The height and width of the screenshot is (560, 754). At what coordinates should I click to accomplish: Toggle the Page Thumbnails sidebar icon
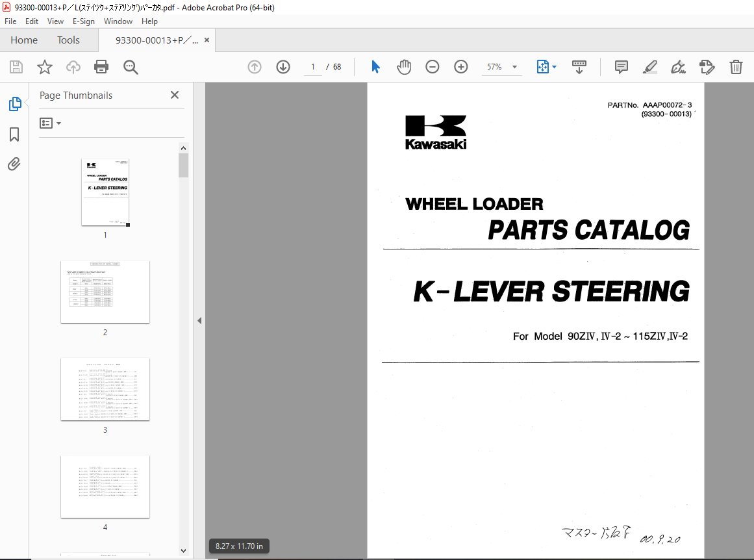click(14, 104)
